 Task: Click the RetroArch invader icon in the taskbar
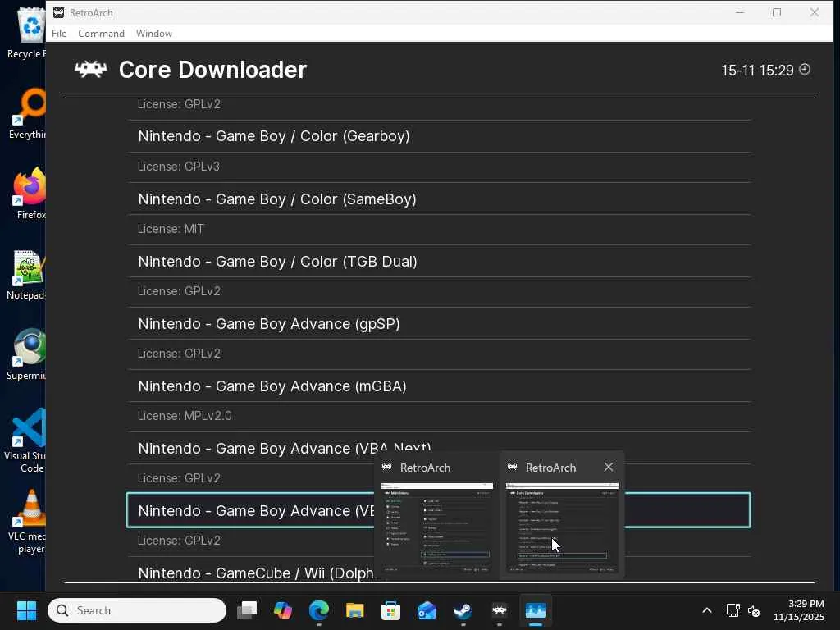point(500,610)
